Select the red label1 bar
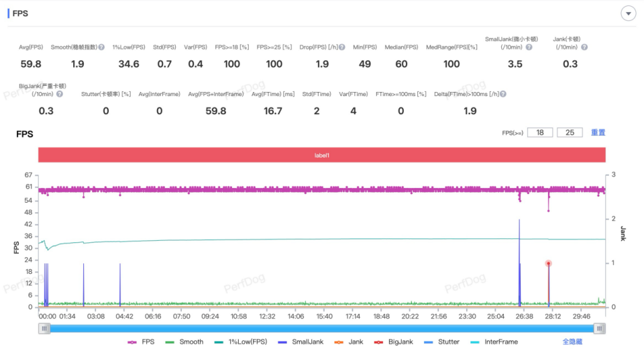644x349 pixels. (x=321, y=155)
